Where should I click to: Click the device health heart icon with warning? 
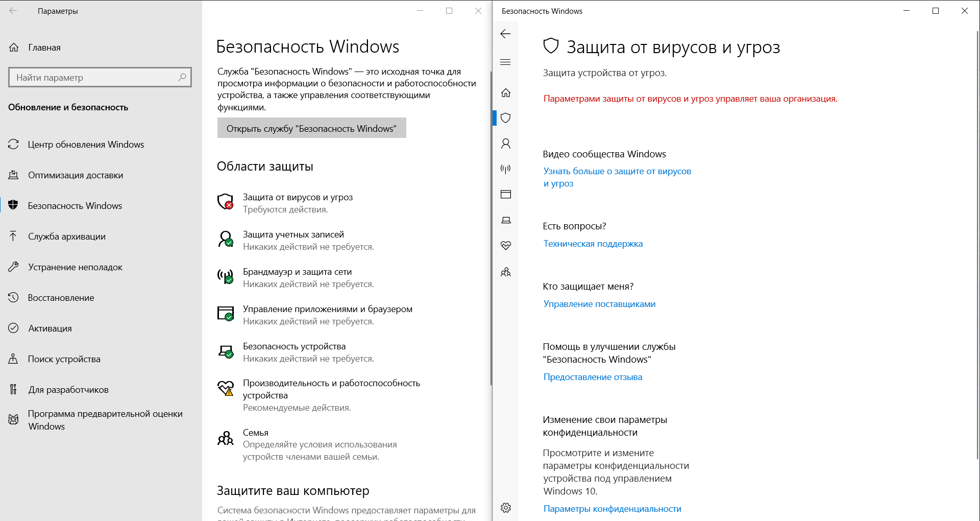click(x=225, y=388)
